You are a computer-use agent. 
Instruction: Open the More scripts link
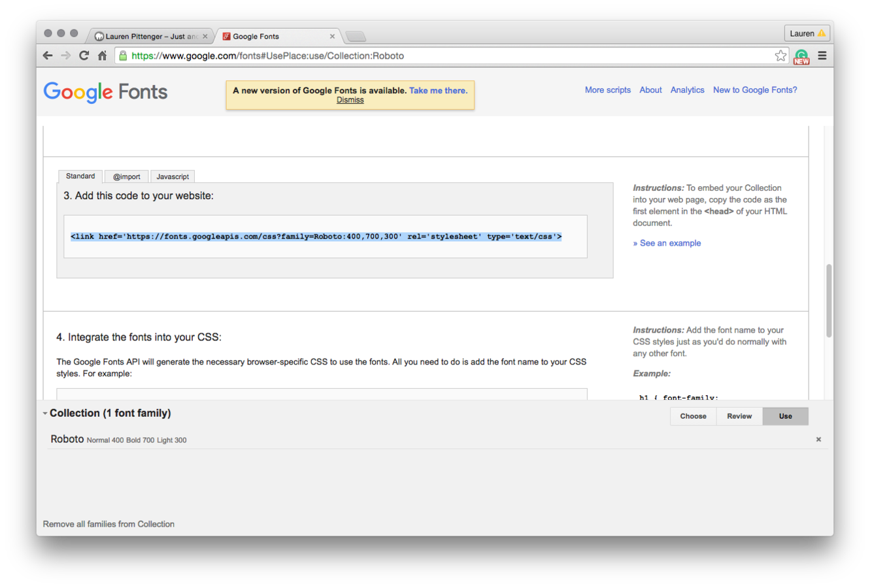(x=608, y=90)
